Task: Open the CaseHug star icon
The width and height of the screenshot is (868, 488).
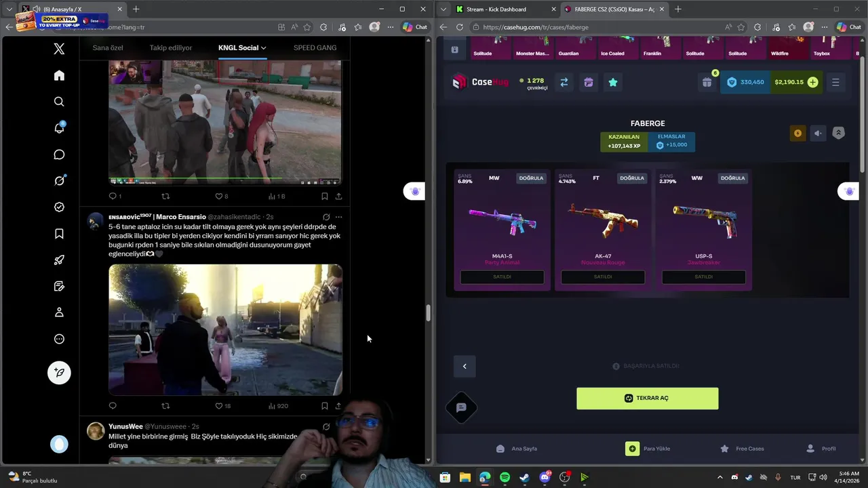Action: [613, 82]
